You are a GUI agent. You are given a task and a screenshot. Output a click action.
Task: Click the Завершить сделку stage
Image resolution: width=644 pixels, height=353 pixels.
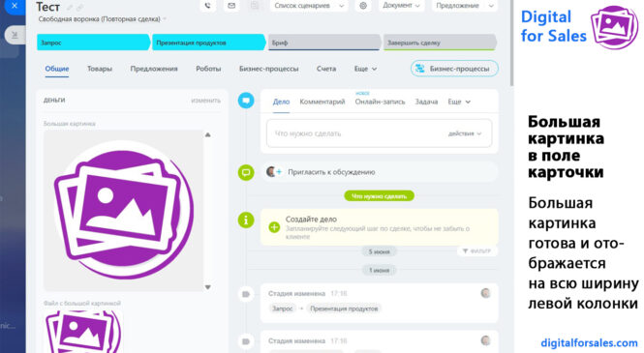440,43
